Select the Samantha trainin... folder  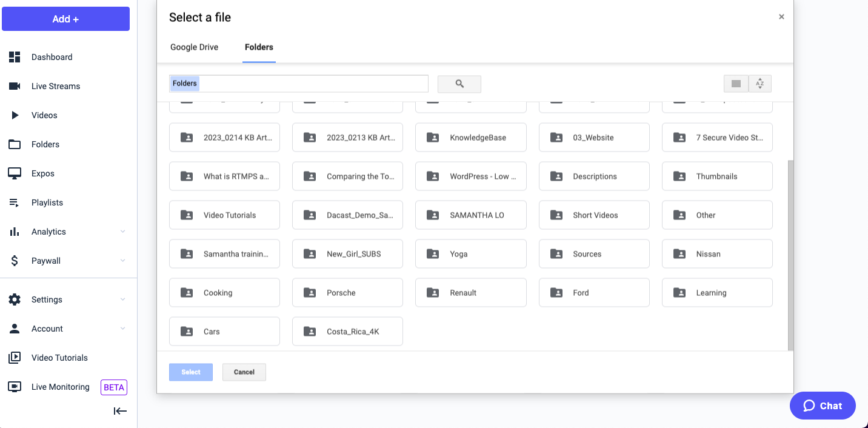[x=224, y=254]
